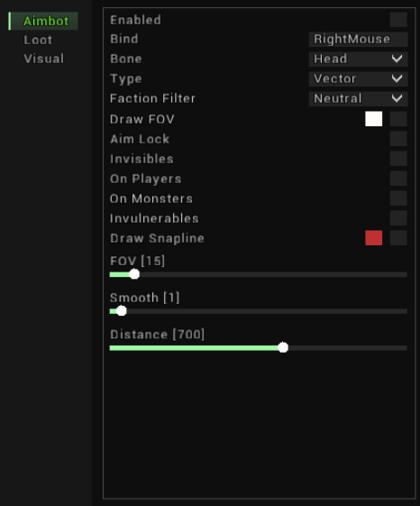Toggle the Invisibles checkbox
This screenshot has width=420, height=506.
point(398,159)
